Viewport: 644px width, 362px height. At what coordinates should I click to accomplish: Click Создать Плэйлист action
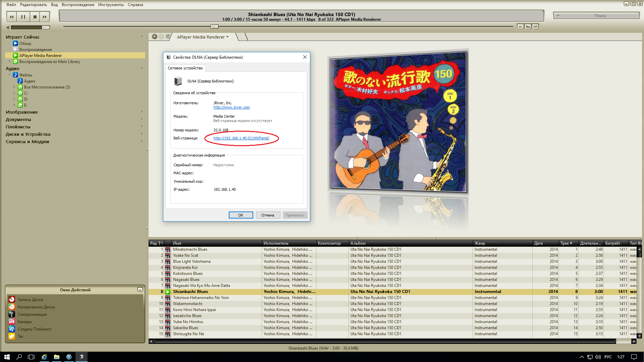coord(35,329)
